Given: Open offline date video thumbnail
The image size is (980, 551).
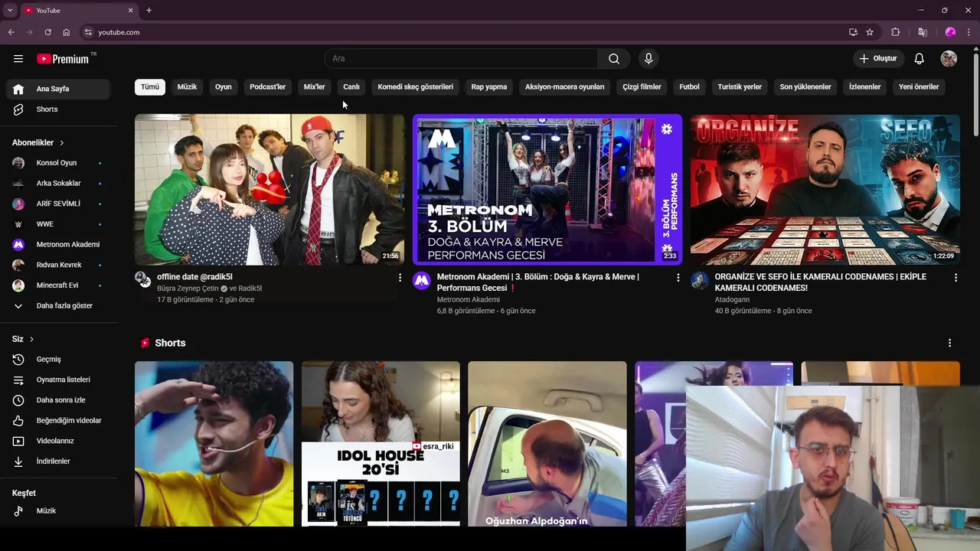Looking at the screenshot, I should [x=269, y=190].
